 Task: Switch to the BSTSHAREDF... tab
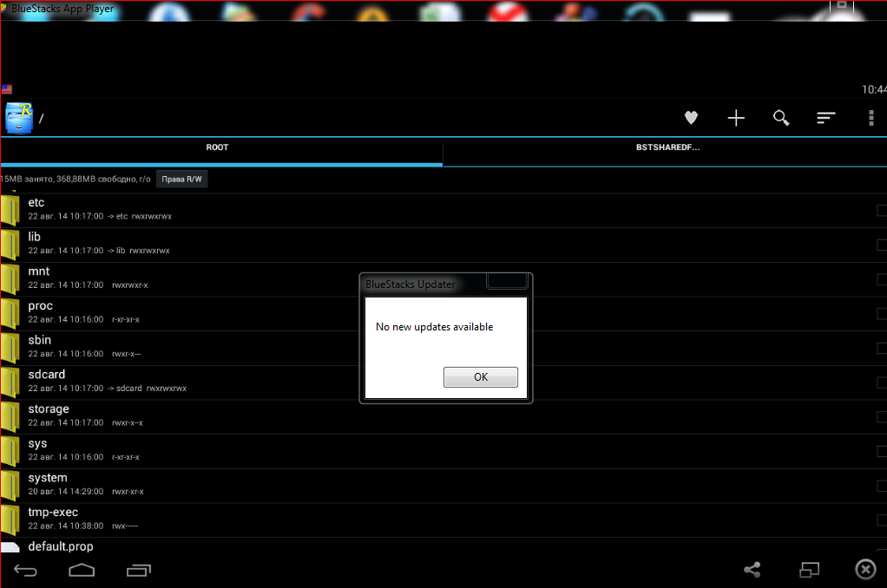pyautogui.click(x=667, y=147)
